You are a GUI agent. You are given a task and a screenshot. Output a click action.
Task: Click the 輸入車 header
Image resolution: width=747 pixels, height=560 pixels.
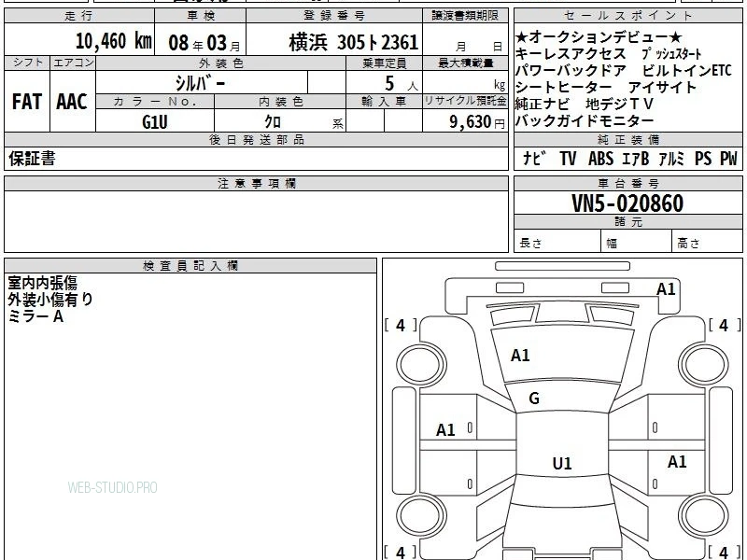384,102
